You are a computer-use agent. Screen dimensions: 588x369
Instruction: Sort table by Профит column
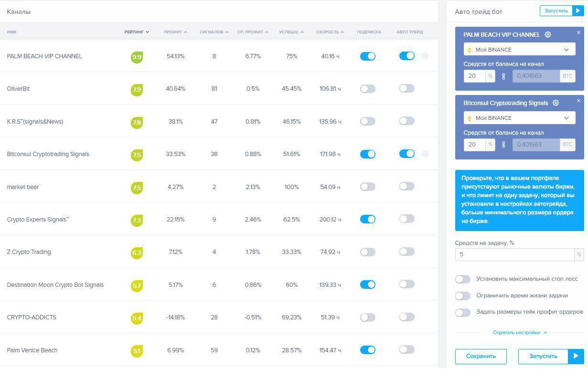tap(175, 32)
